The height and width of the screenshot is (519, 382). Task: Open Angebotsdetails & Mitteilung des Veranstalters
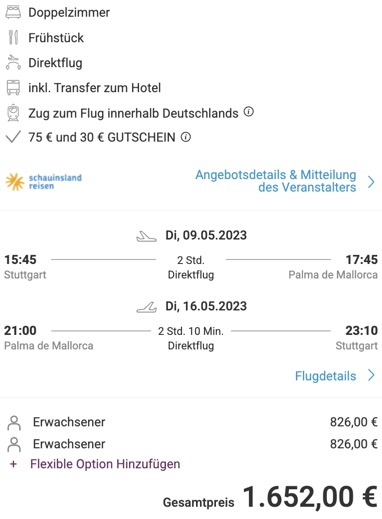click(276, 181)
